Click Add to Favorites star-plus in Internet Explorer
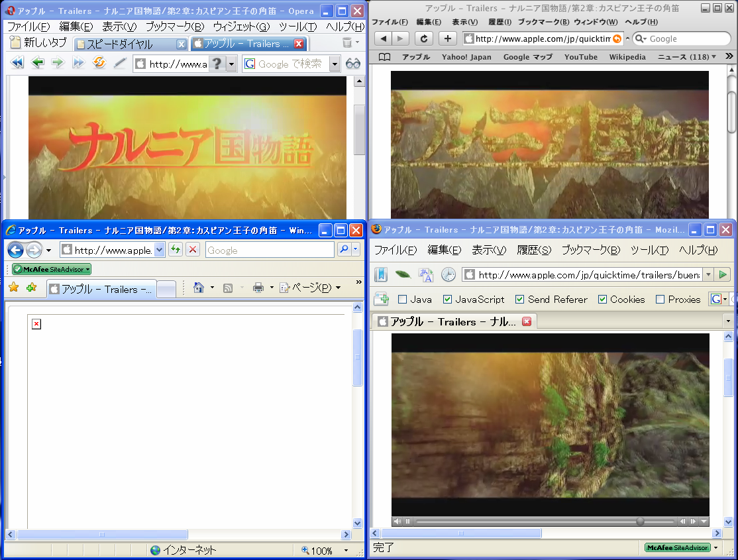The image size is (738, 560). [x=32, y=287]
